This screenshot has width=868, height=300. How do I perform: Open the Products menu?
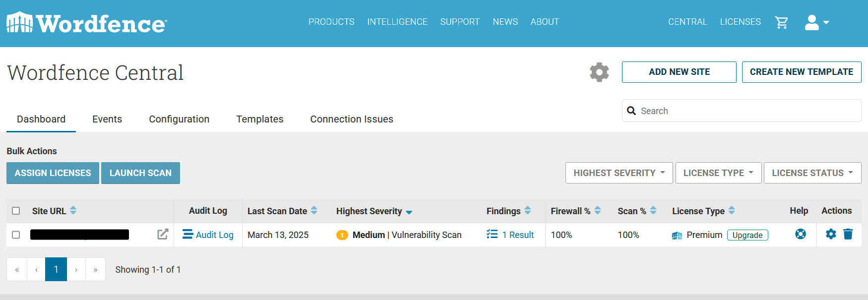(x=331, y=22)
